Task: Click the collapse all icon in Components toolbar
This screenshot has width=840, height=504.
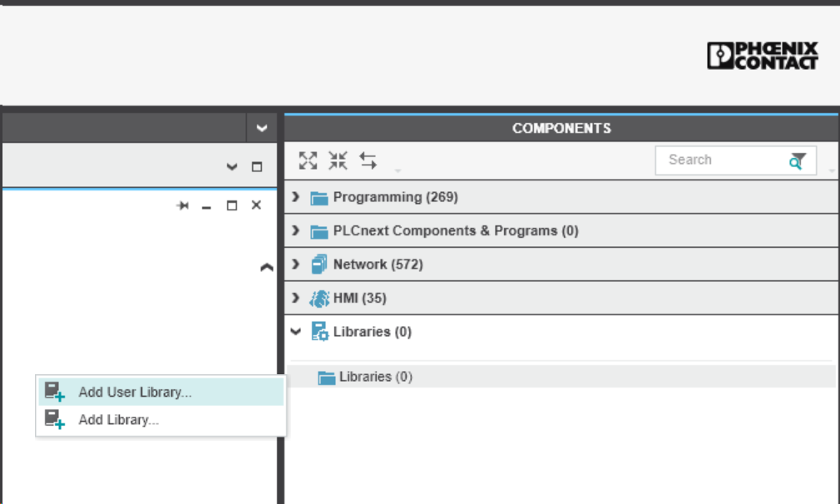Action: 338,161
